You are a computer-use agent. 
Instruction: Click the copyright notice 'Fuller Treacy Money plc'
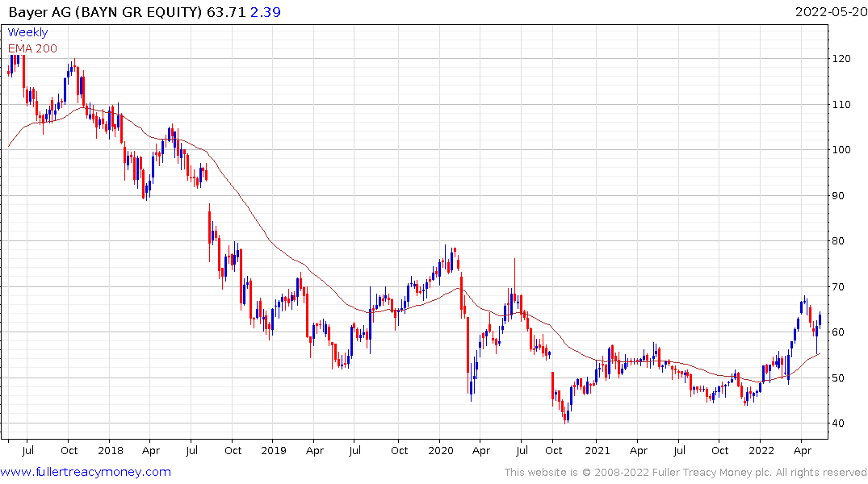[x=711, y=473]
